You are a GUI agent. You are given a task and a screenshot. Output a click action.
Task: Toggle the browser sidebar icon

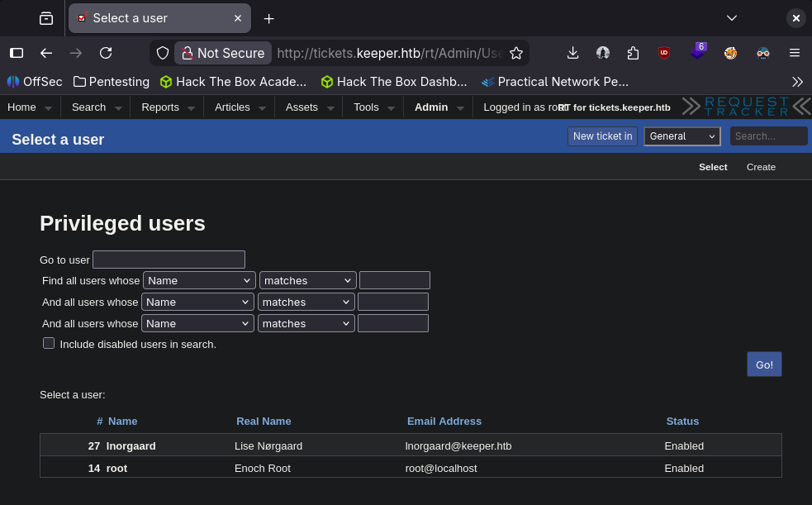17,53
